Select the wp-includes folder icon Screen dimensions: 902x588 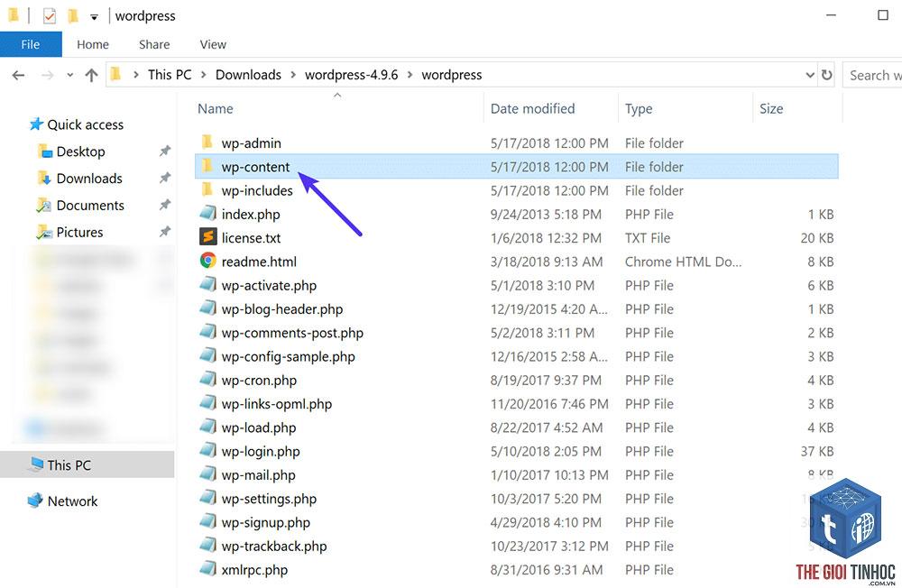pyautogui.click(x=207, y=189)
